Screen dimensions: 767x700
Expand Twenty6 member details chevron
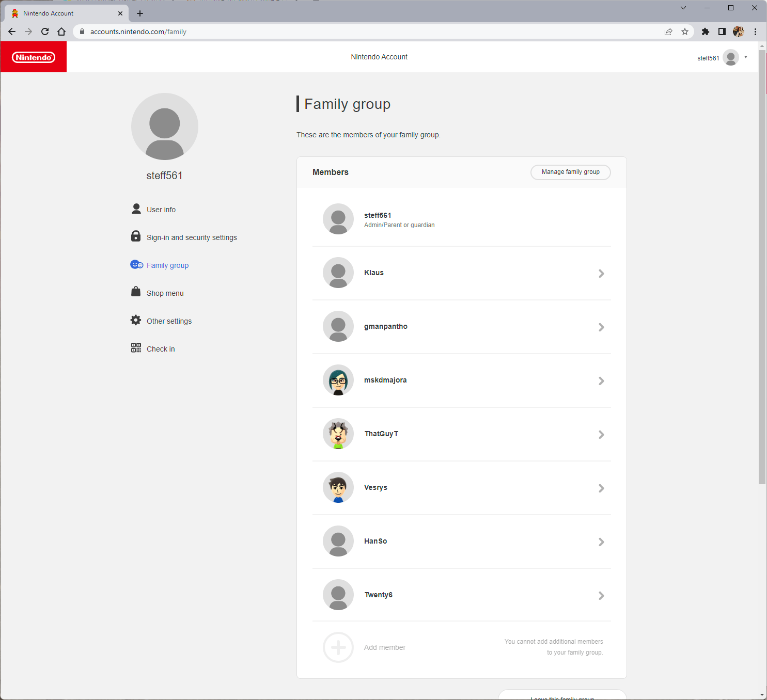[601, 596]
